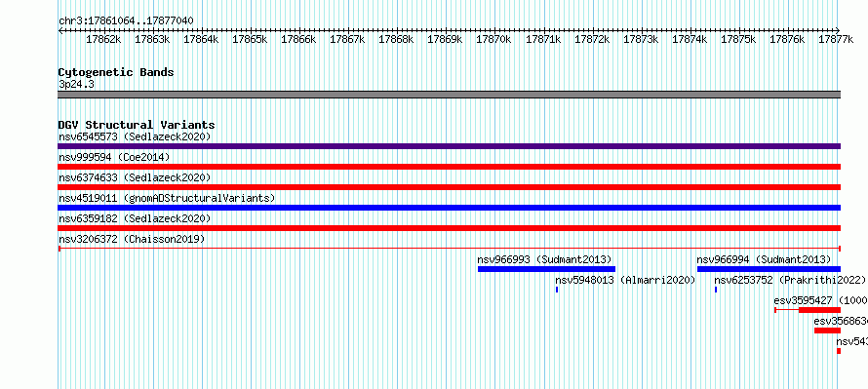Click the Cytogenetic Bands track heading
Image resolution: width=868 pixels, height=389 pixels.
coord(116,72)
